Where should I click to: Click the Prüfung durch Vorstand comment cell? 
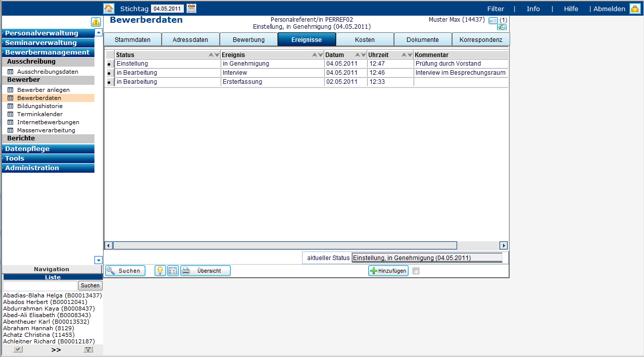pyautogui.click(x=461, y=64)
